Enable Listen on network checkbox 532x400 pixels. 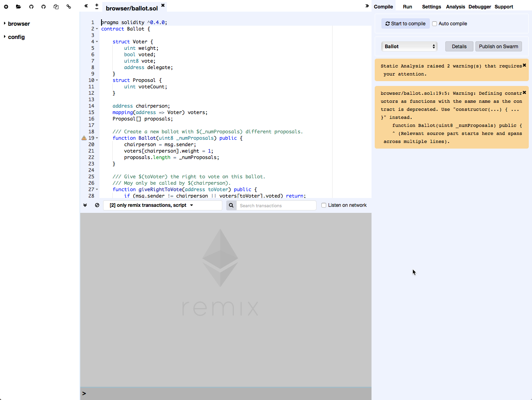click(324, 205)
